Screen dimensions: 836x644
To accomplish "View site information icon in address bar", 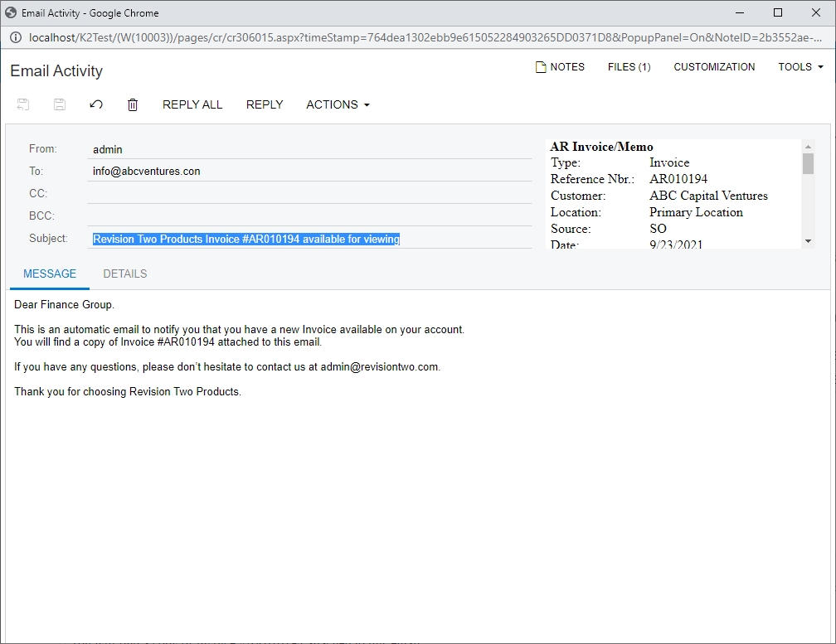I will [x=16, y=37].
